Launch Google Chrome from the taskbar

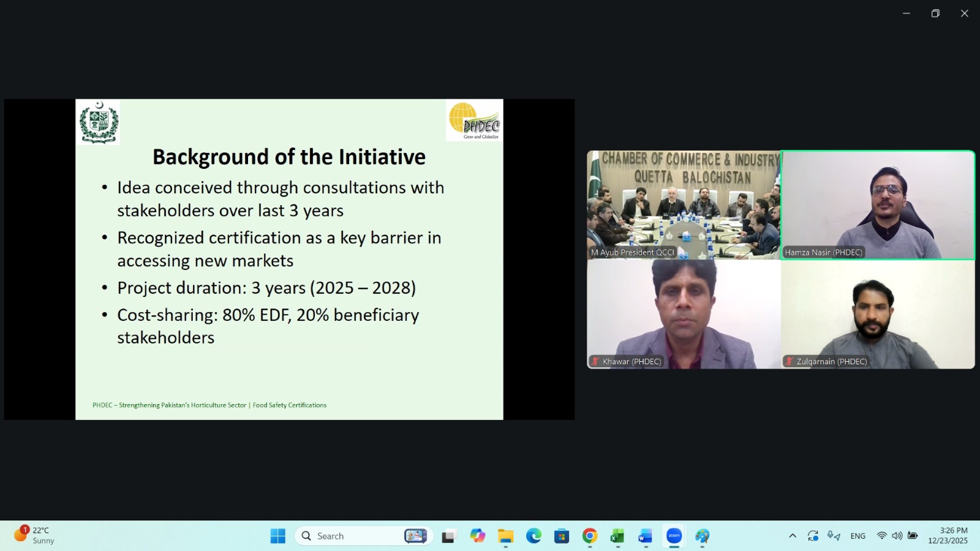[589, 536]
